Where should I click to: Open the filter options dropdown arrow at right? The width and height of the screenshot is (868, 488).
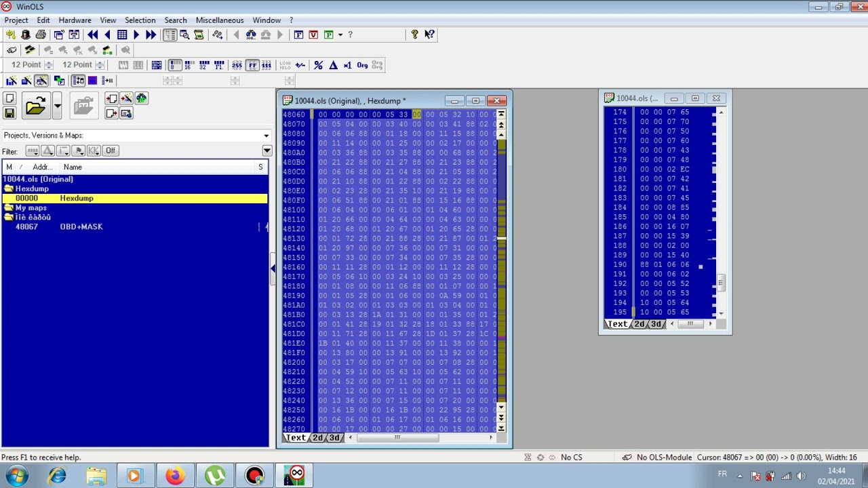point(267,150)
